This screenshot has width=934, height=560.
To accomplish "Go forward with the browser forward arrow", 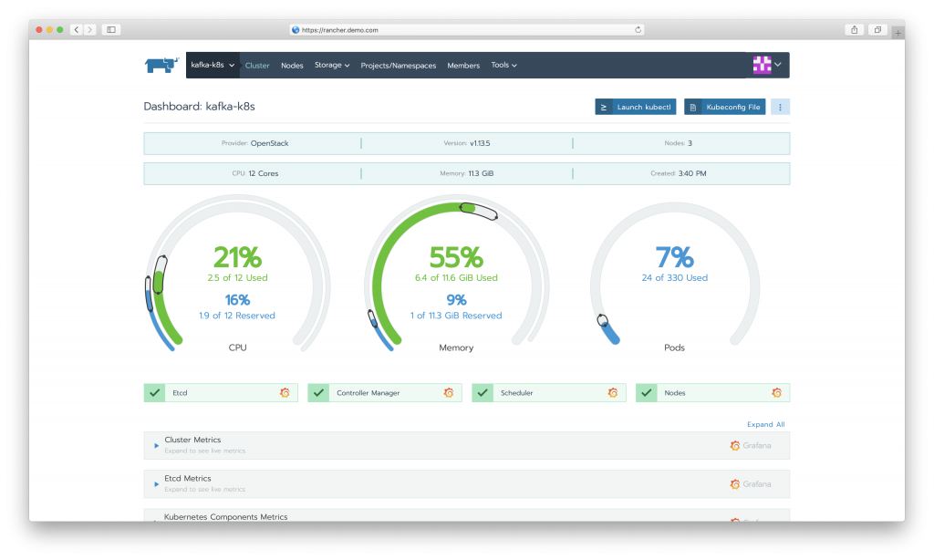I will [x=90, y=29].
